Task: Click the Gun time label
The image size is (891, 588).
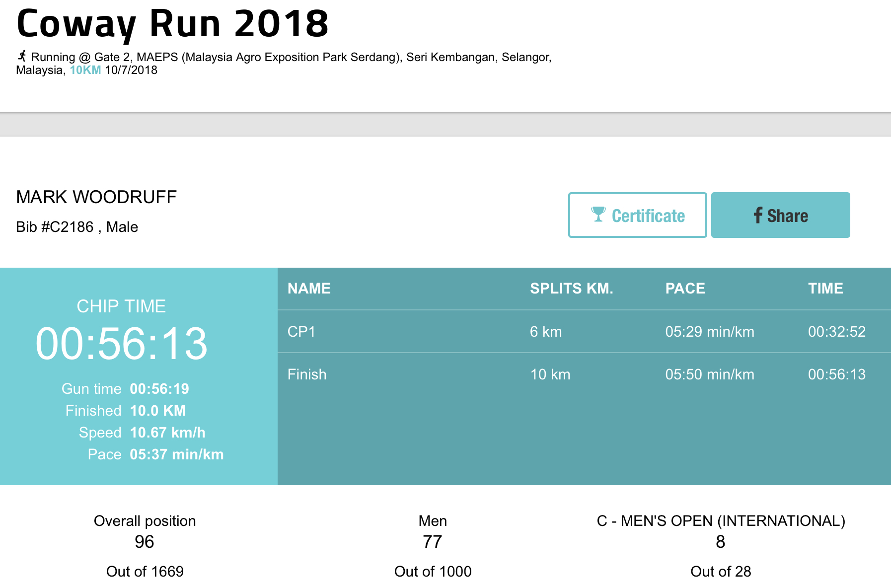Action: click(91, 389)
